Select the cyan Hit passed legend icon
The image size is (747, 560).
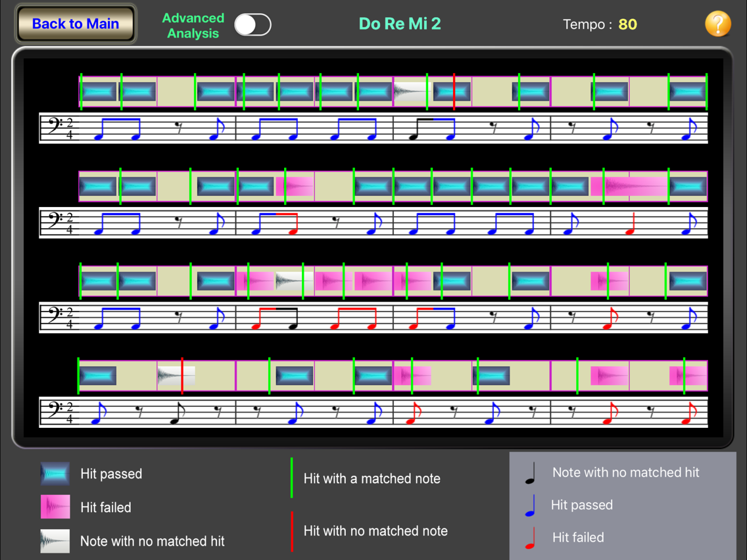pos(55,473)
